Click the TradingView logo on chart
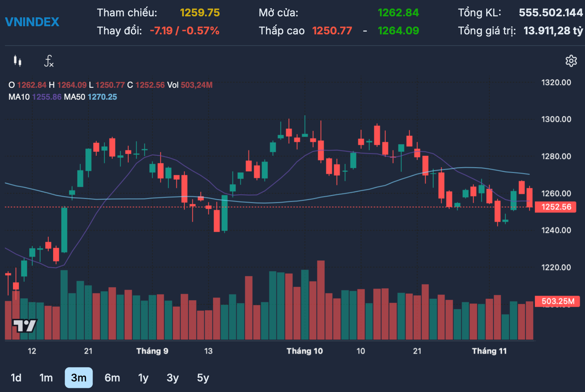 coord(25,326)
